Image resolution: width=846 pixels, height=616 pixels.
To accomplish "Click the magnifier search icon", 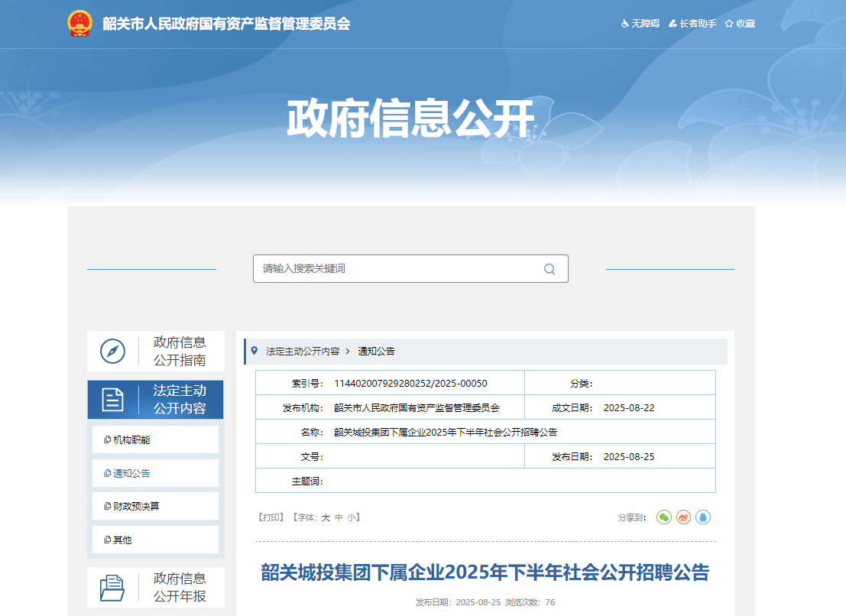I will (549, 269).
